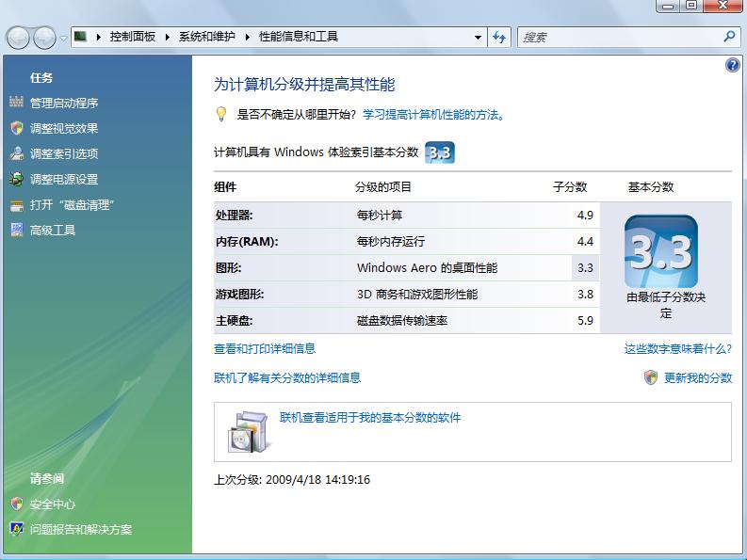Click the shield icon beside 更新我的分数
Screen dimensions: 747x560
651,377
